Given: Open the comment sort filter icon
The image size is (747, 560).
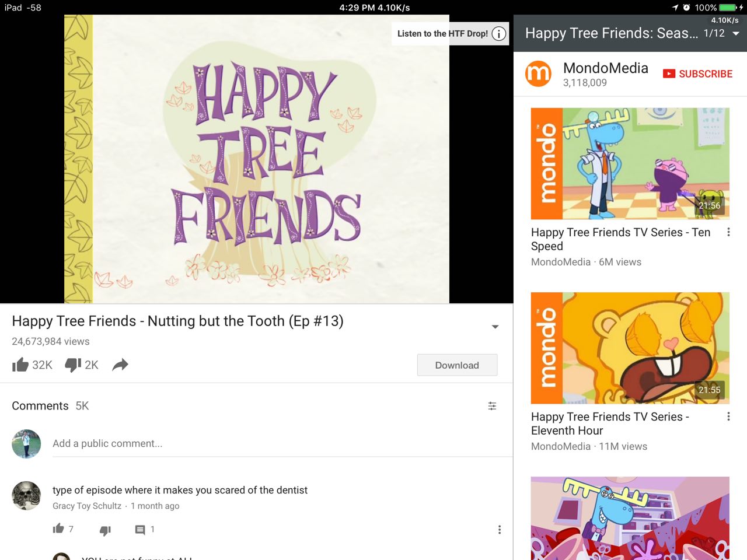Looking at the screenshot, I should 493,406.
